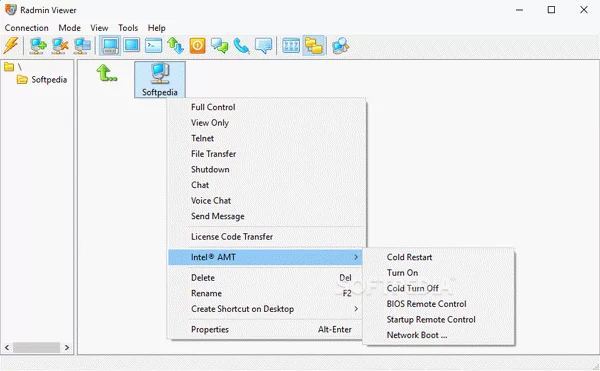The width and height of the screenshot is (600, 371).
Task: Choose Send Message from context menu
Action: coord(266,216)
